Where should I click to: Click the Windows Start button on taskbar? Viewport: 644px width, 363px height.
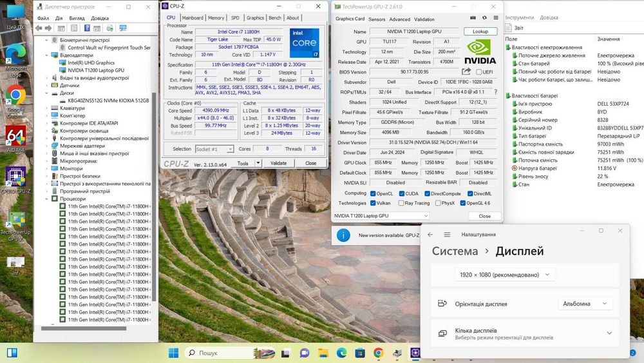pos(174,353)
